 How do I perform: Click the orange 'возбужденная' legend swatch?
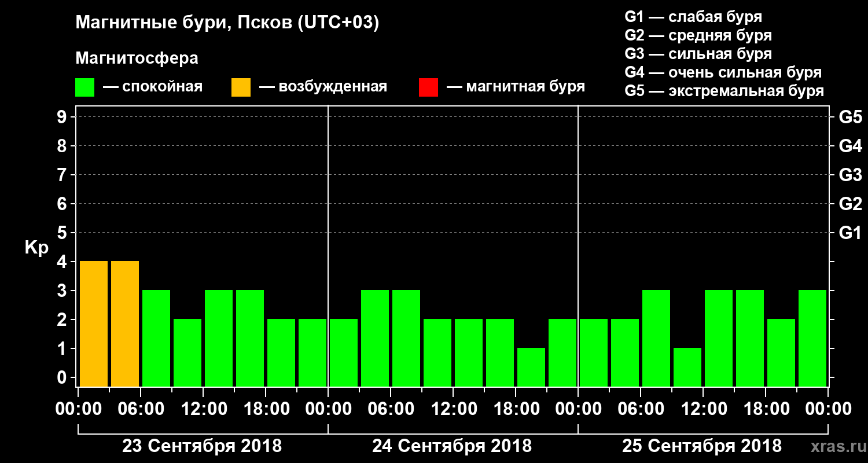coord(241,87)
